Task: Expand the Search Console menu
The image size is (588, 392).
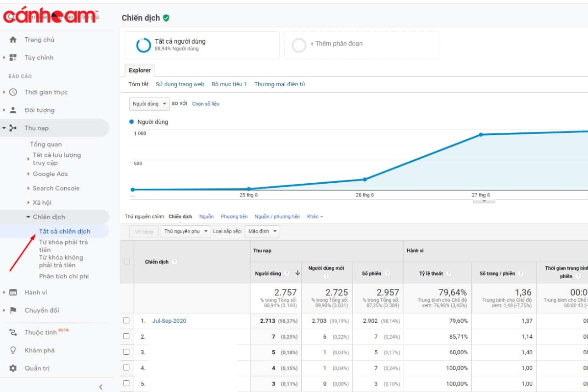Action: pyautogui.click(x=28, y=188)
